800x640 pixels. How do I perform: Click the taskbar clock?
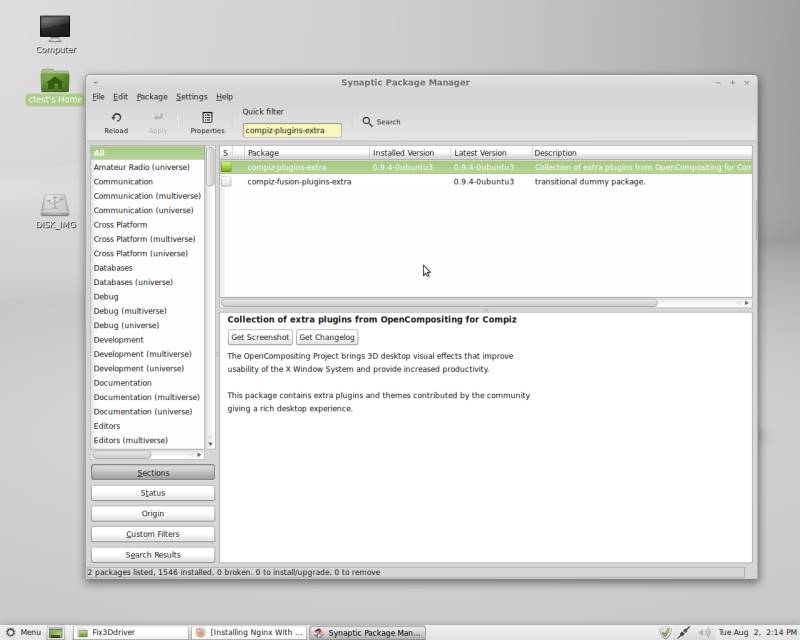point(757,632)
